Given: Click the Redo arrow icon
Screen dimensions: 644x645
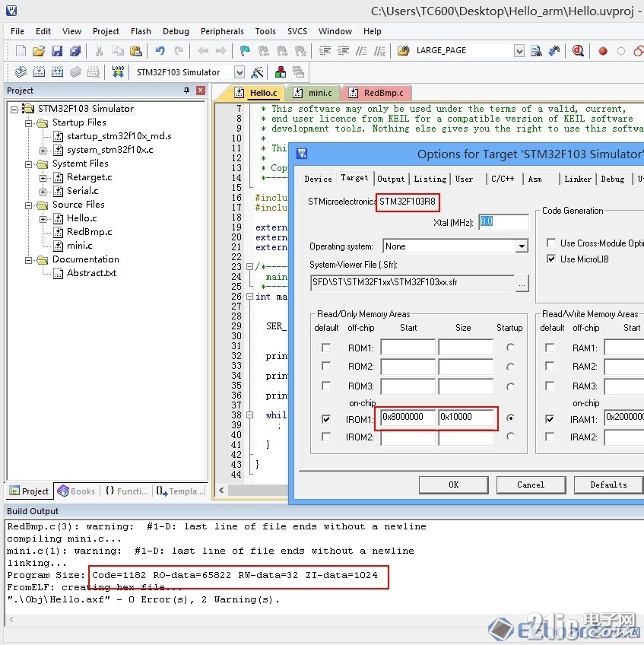Looking at the screenshot, I should [x=179, y=51].
